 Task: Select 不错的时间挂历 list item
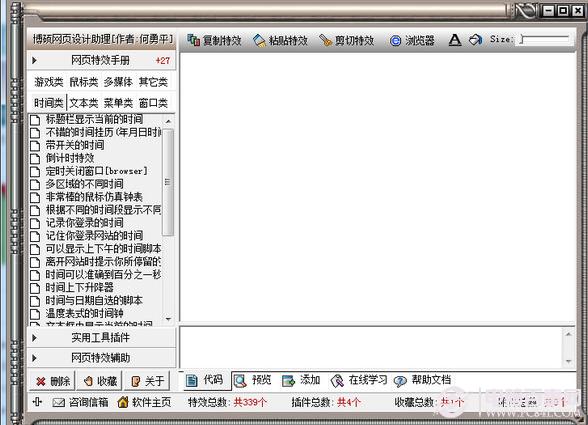pos(104,132)
